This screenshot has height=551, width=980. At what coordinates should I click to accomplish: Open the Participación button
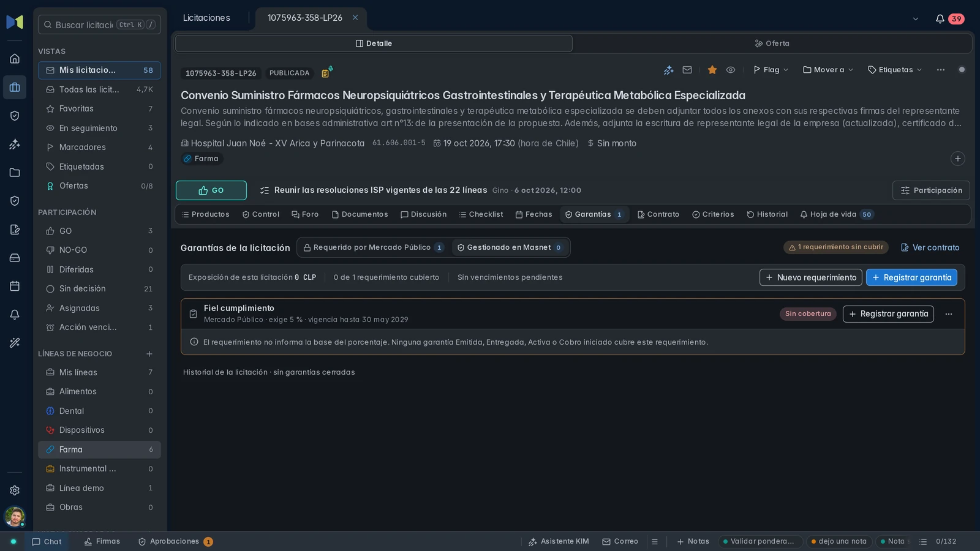931,190
